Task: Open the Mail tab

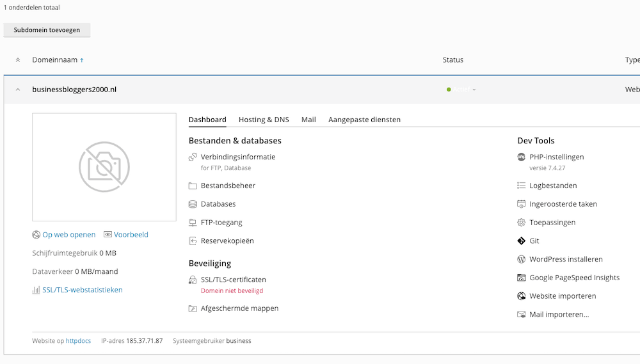Action: (308, 120)
